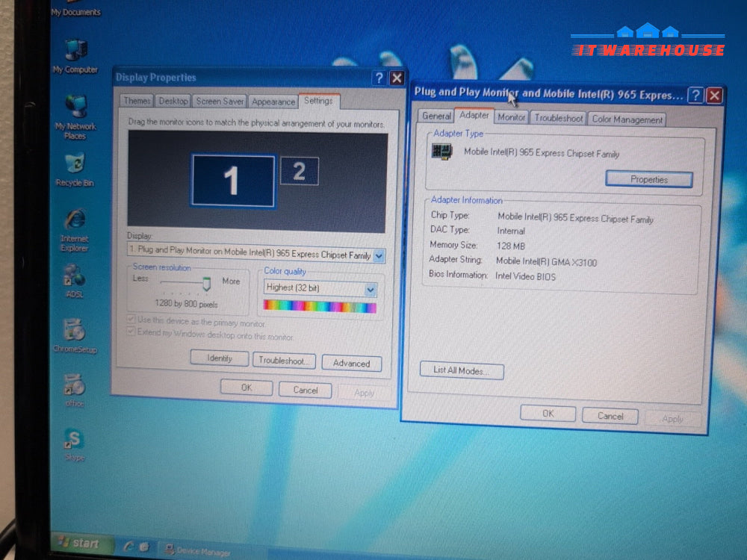Open the General tab in adapter dialog
The width and height of the screenshot is (747, 560).
tap(436, 116)
